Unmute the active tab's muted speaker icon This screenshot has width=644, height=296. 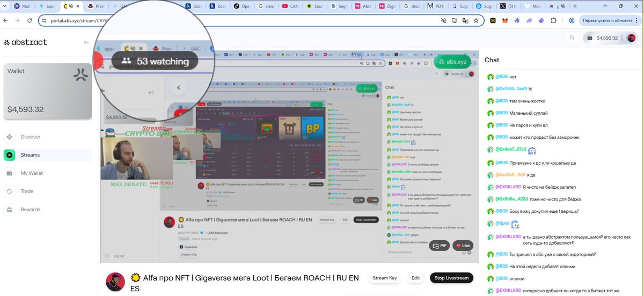click(72, 6)
